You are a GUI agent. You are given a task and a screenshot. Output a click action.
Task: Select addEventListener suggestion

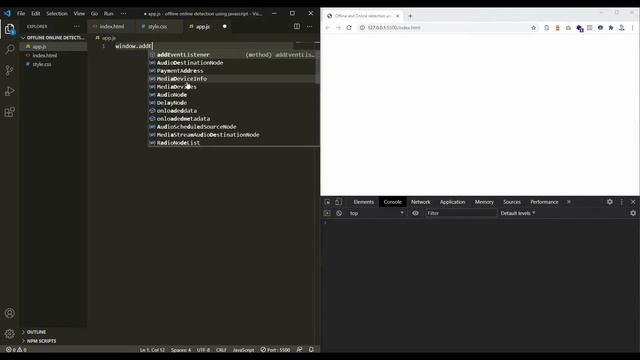click(232, 55)
